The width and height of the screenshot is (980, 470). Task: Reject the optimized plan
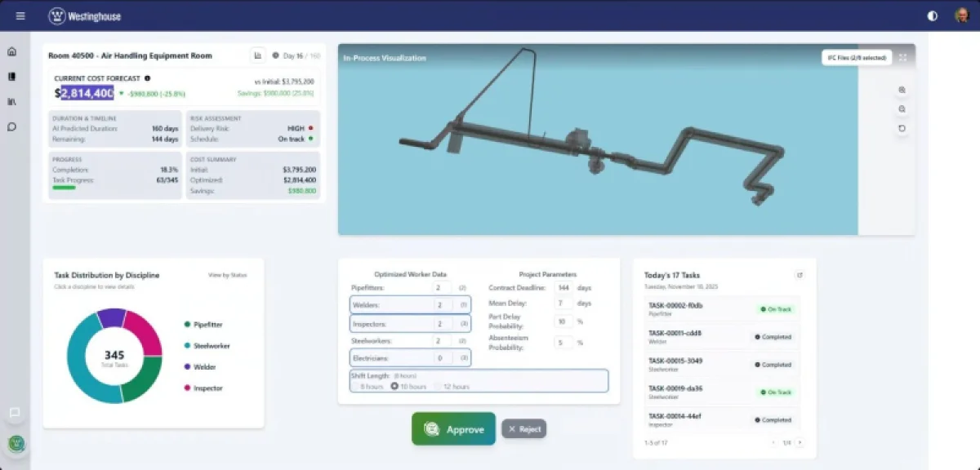coord(523,429)
